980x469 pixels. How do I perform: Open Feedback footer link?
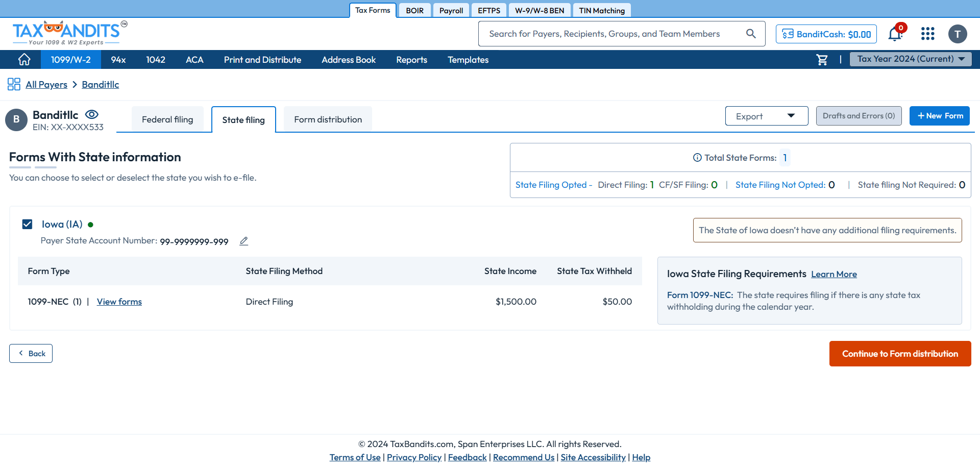pos(467,457)
